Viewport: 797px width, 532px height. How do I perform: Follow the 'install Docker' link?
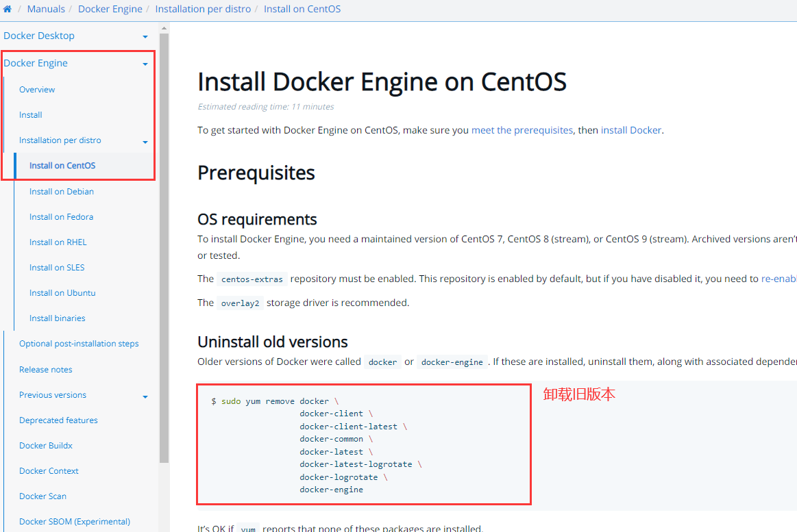tap(630, 130)
